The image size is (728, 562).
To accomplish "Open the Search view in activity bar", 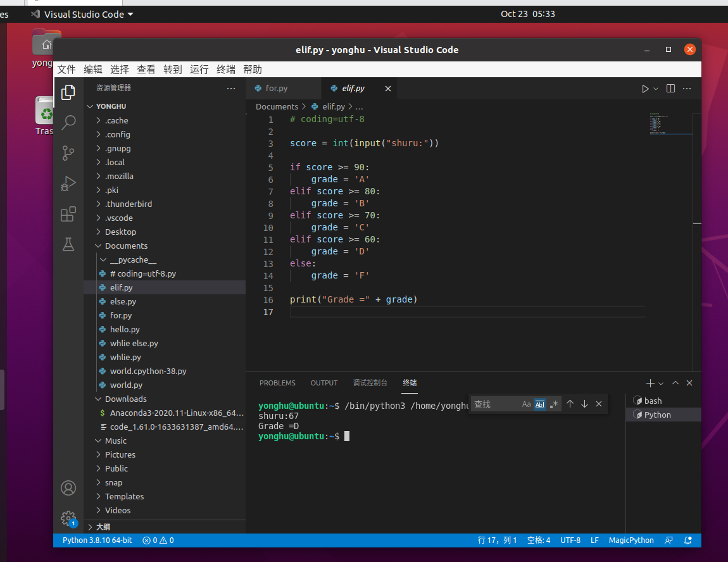I will click(68, 123).
